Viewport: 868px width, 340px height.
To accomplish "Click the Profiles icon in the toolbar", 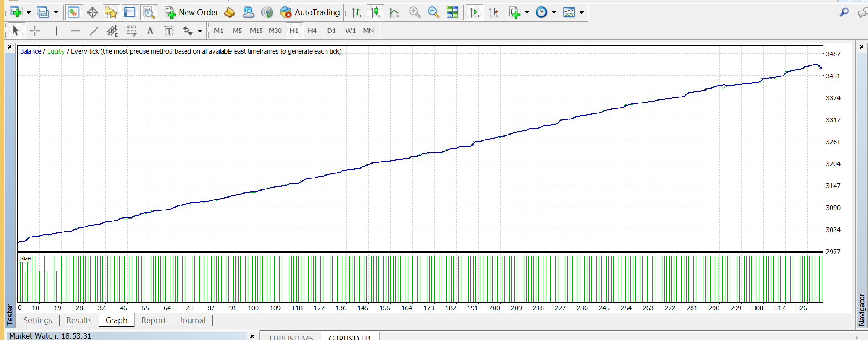I will pyautogui.click(x=43, y=12).
